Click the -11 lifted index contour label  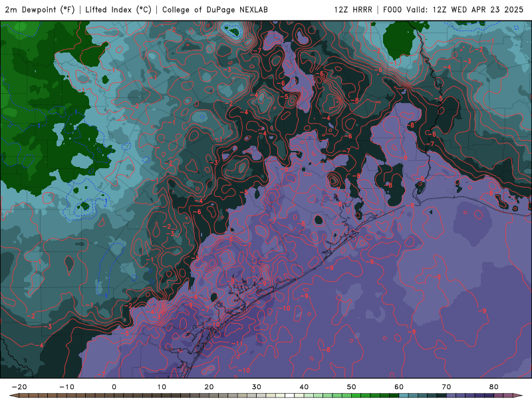[238, 344]
